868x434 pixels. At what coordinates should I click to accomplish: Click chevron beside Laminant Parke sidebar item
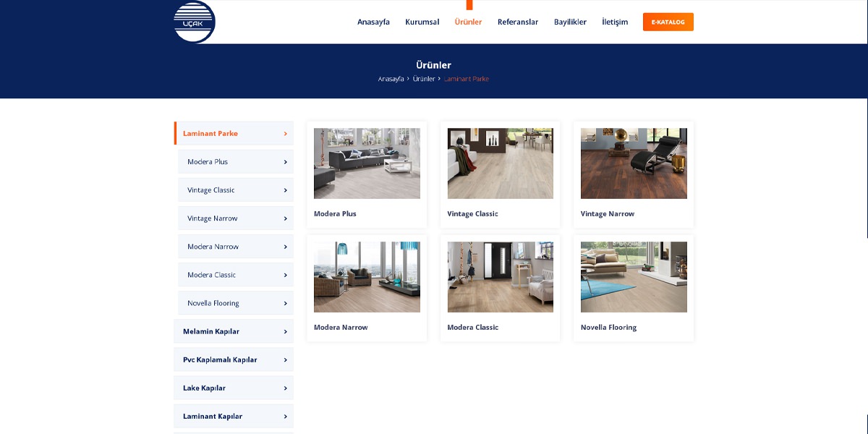point(286,134)
